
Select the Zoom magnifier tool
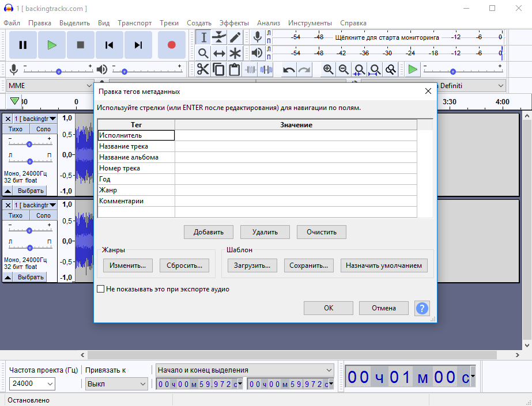[x=203, y=53]
